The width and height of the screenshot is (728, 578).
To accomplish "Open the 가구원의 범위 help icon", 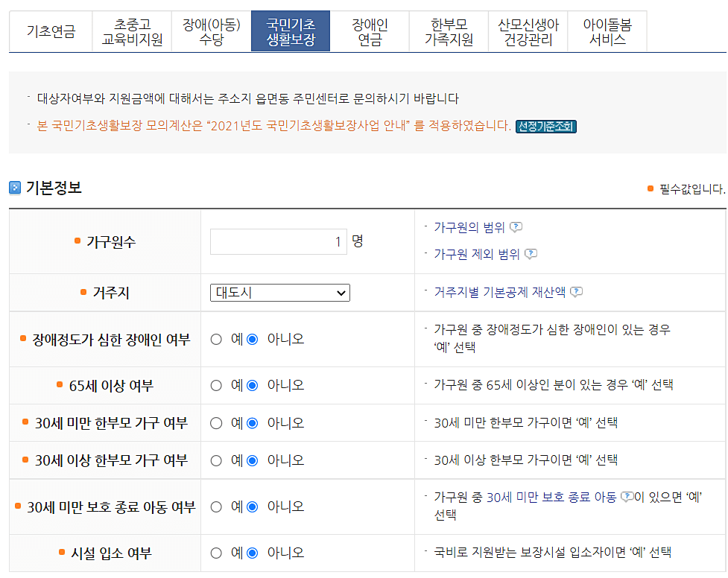I will (515, 227).
